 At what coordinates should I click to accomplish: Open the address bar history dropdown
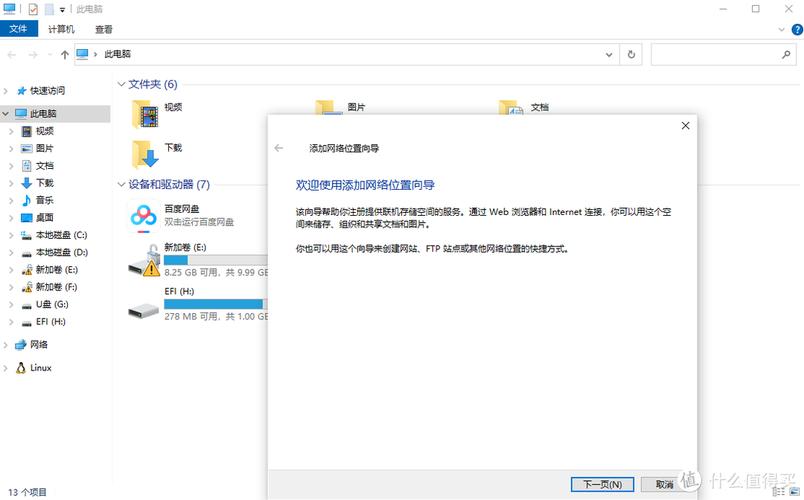pos(609,54)
